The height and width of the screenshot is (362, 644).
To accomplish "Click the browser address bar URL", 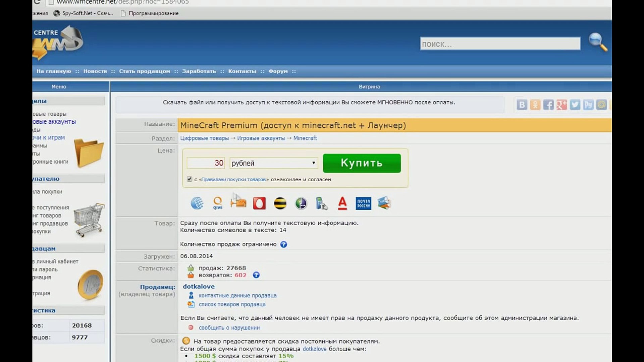I will pyautogui.click(x=123, y=2).
